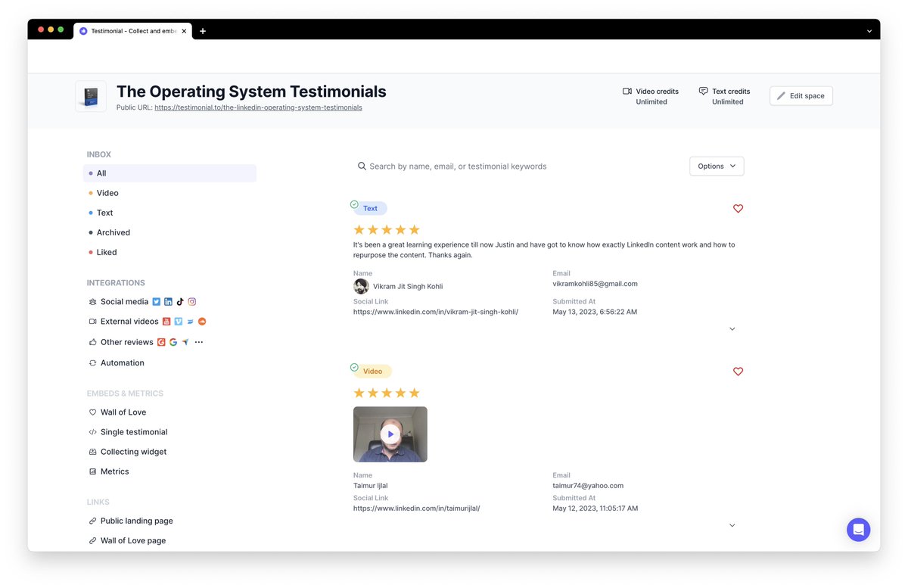Click the name Taimur Ijlal
The width and height of the screenshot is (908, 588).
[x=371, y=486]
